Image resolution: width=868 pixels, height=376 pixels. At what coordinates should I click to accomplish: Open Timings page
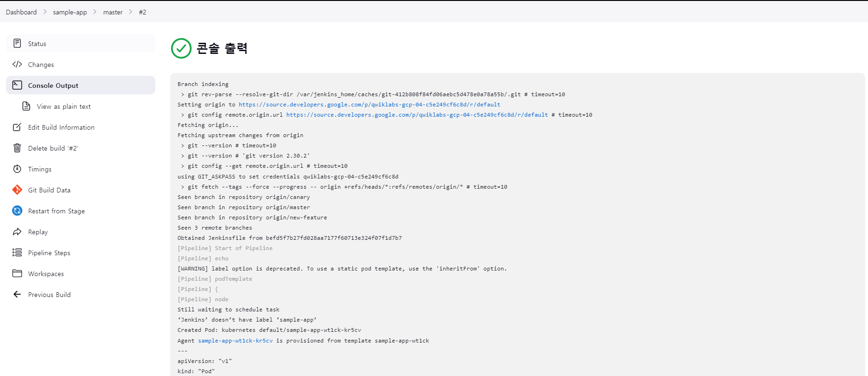(x=80, y=169)
